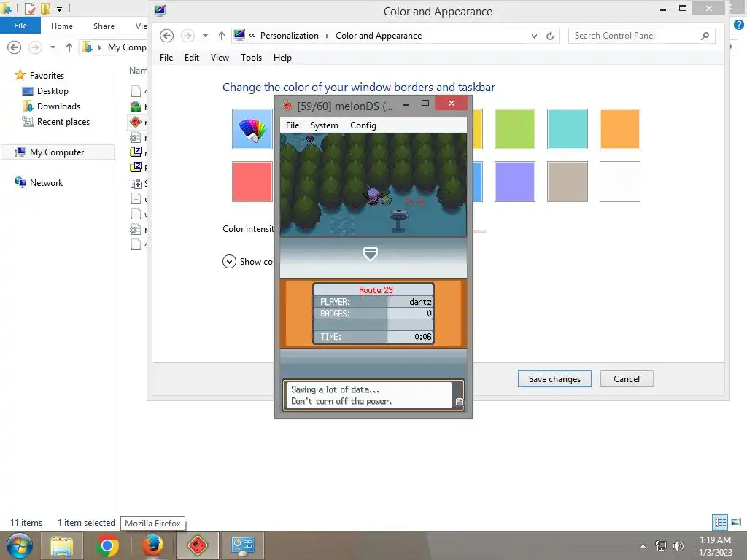747x560 pixels.
Task: Click melonDS title bar icon
Action: coord(287,106)
